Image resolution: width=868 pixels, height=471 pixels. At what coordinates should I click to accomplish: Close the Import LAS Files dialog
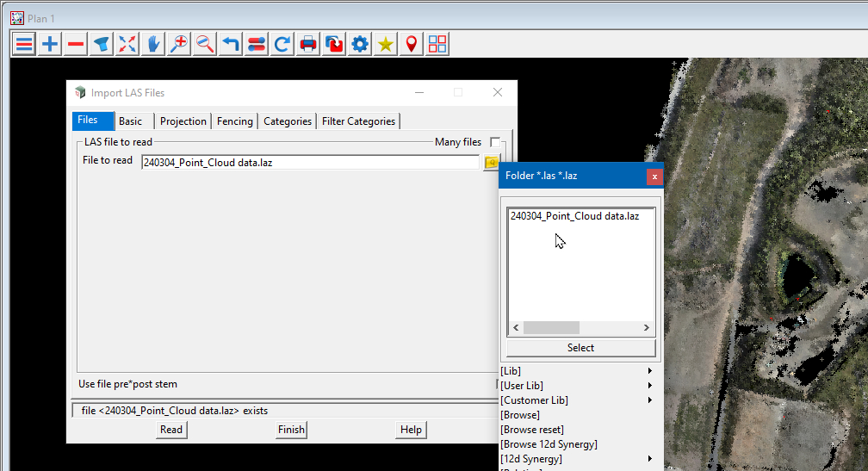(x=498, y=92)
